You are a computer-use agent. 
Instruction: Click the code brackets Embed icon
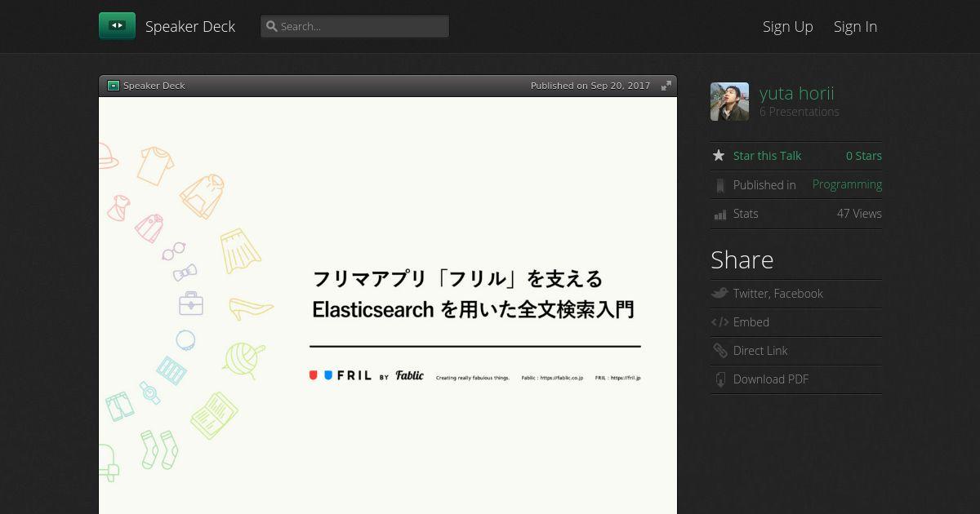pos(719,322)
